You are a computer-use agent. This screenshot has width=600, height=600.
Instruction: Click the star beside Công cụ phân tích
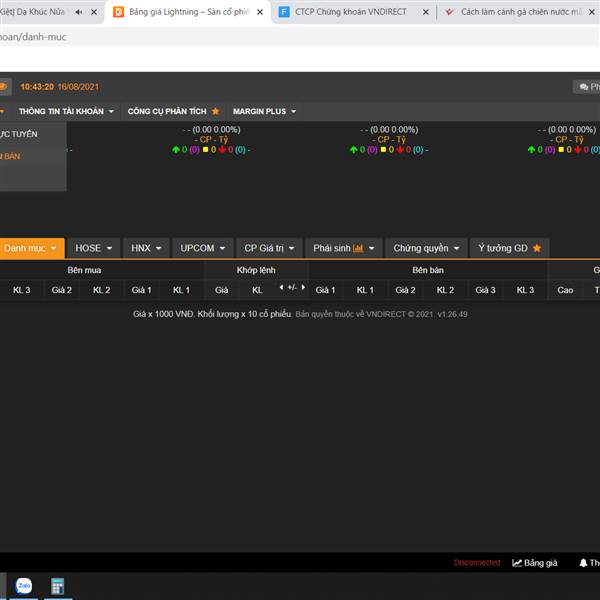click(x=215, y=111)
